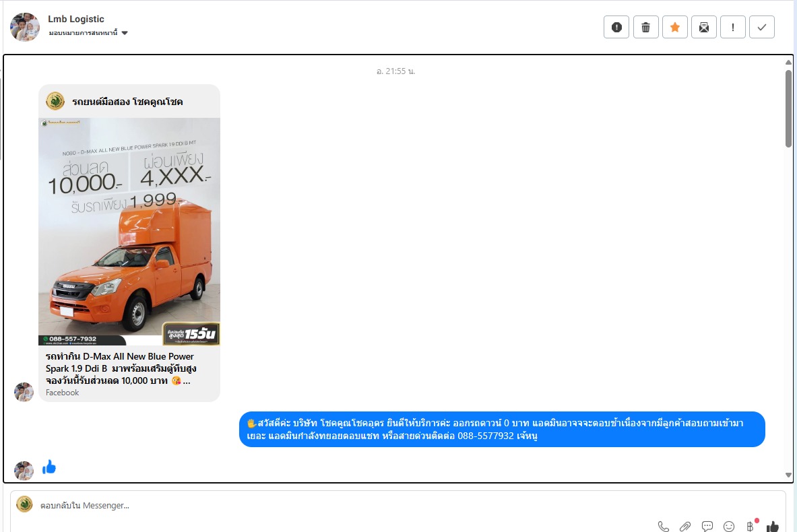Open saved replies speech bubble icon
Screen dimensions: 797x532
click(707, 526)
